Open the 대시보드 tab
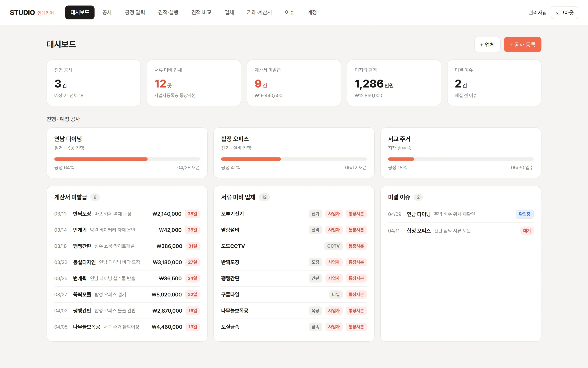This screenshot has width=588, height=368. click(80, 12)
